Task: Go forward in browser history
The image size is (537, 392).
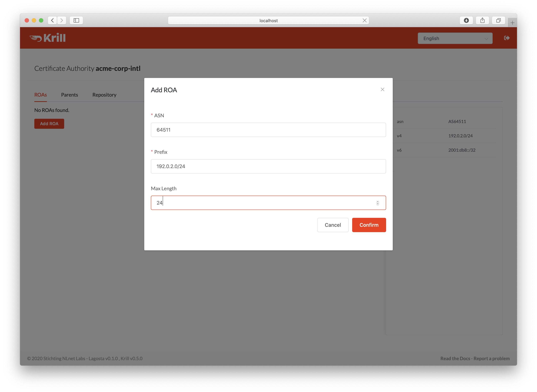Action: 62,20
